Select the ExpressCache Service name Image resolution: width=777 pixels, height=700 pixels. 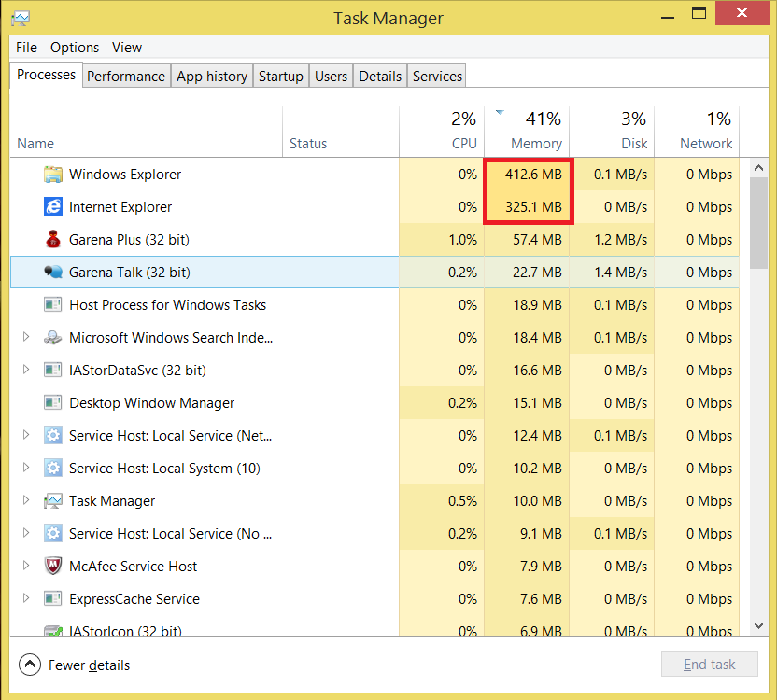(x=134, y=599)
